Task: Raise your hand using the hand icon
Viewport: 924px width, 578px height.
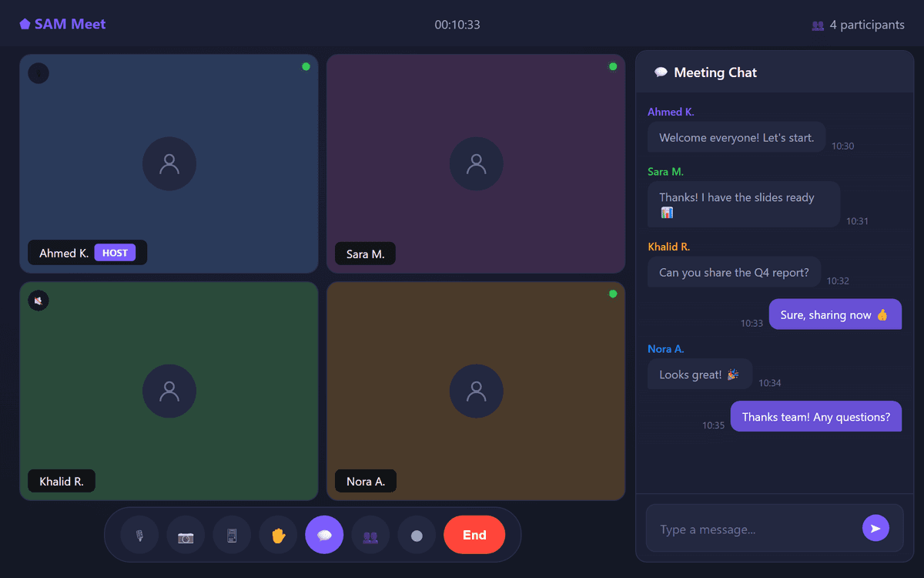Action: click(x=278, y=535)
